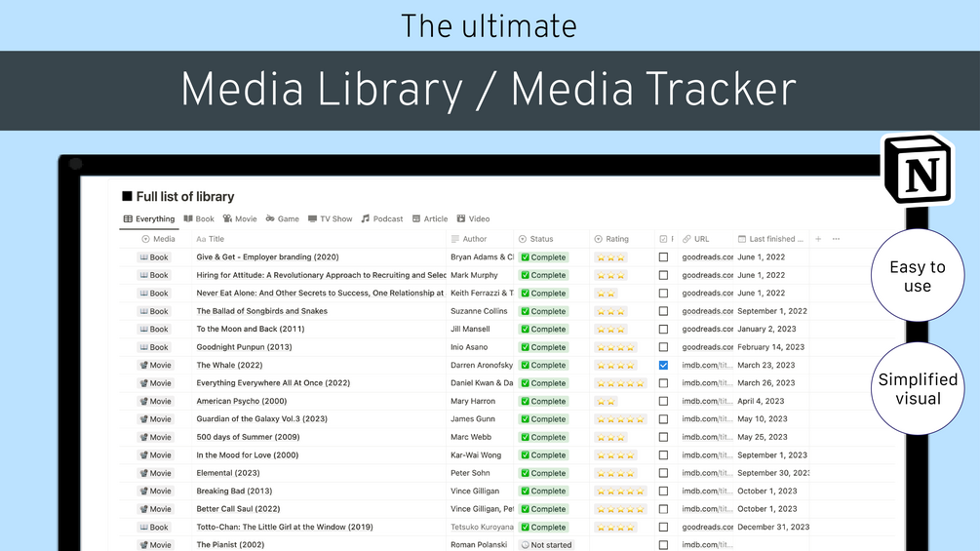Select the Article tab
Screen dimensions: 980x551
[x=430, y=218]
